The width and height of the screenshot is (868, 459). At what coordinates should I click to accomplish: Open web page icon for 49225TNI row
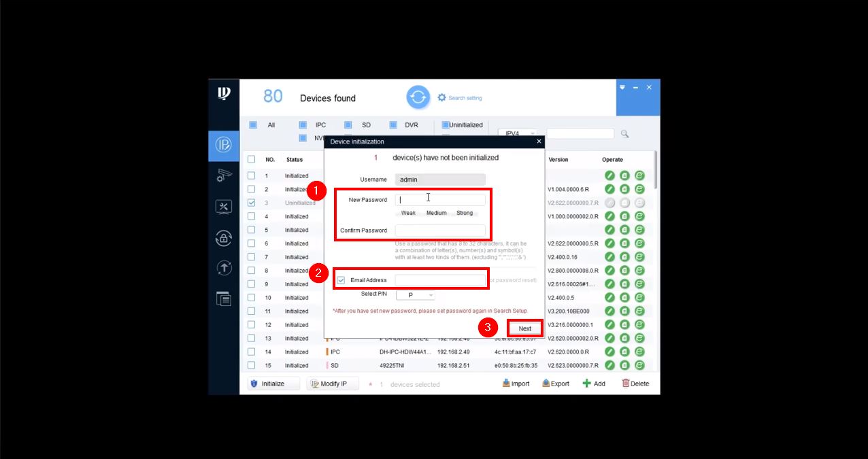point(639,366)
